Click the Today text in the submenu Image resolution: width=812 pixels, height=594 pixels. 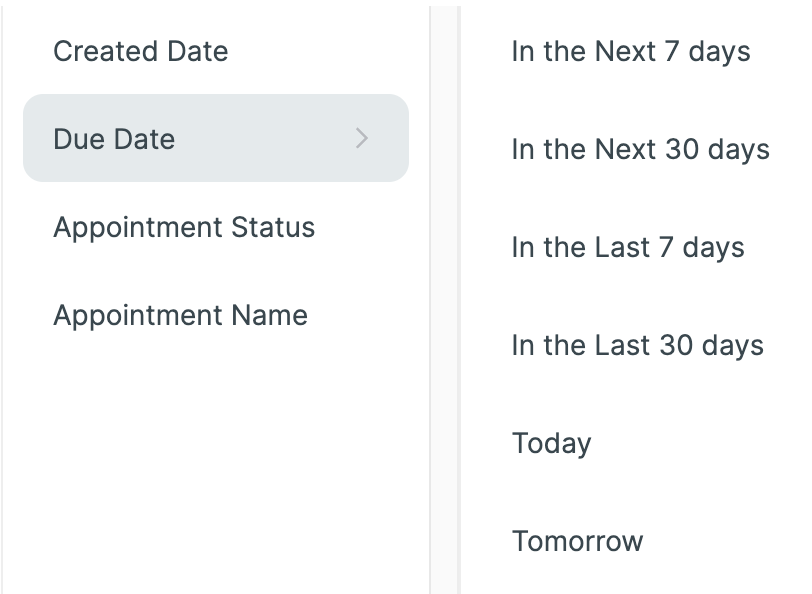coord(551,443)
